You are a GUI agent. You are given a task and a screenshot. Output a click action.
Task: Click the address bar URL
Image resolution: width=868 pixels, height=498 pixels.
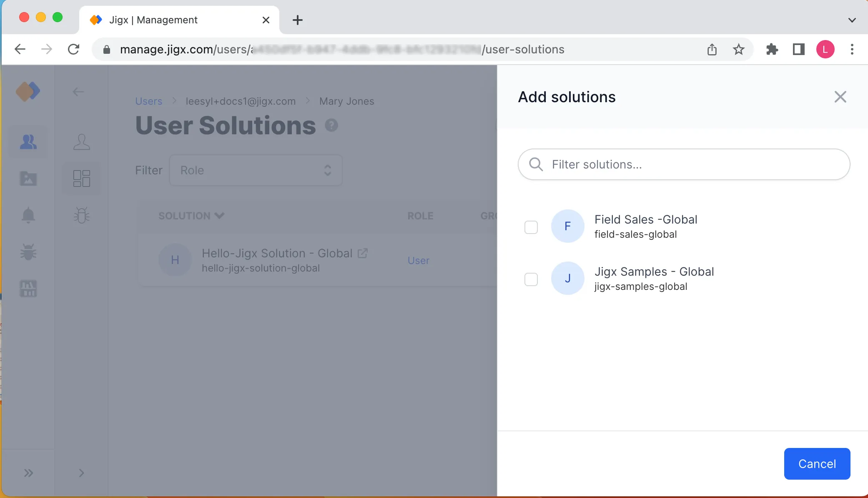342,49
